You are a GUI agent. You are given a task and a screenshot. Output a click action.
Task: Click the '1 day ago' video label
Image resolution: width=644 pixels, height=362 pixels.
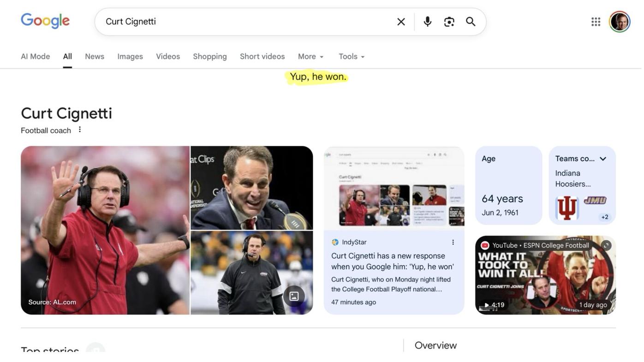(x=593, y=305)
